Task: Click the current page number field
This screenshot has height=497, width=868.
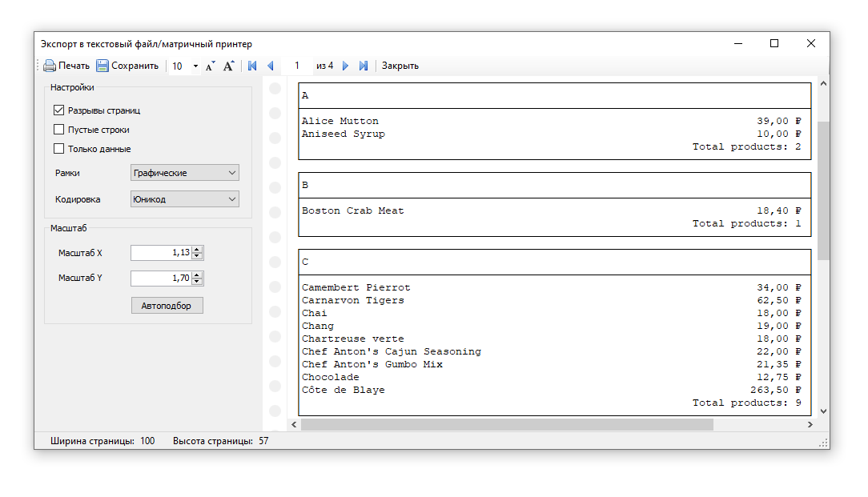Action: pos(297,66)
